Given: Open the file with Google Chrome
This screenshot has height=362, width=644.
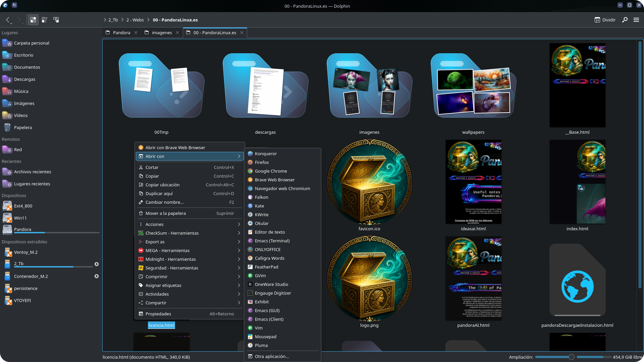Looking at the screenshot, I should click(282, 171).
